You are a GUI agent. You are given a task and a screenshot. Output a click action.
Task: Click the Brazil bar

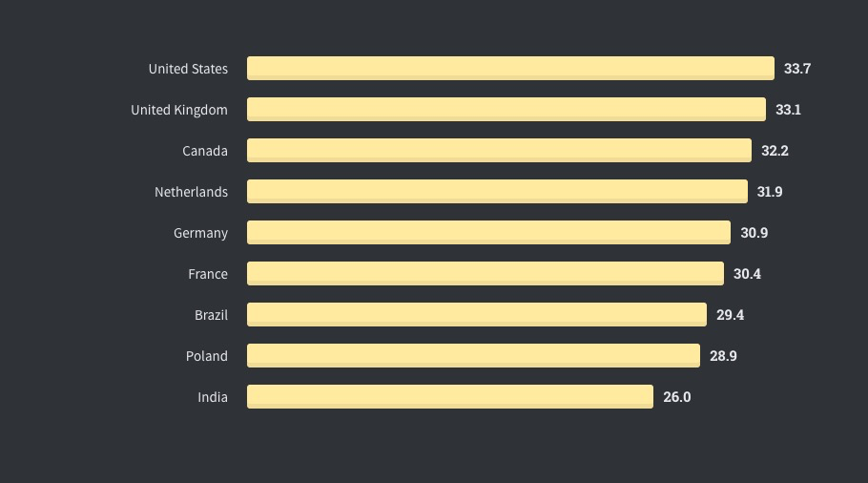476,315
